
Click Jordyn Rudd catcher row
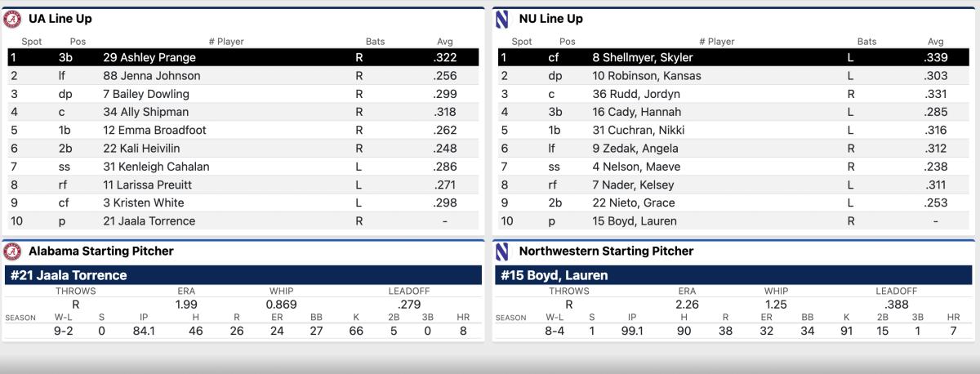pyautogui.click(x=734, y=94)
